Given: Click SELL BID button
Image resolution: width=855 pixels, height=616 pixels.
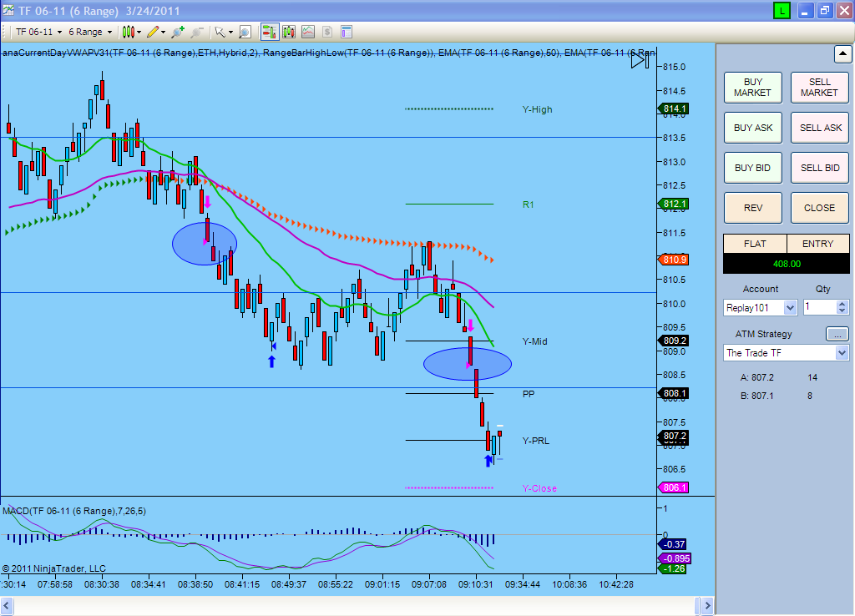Looking at the screenshot, I should [820, 168].
